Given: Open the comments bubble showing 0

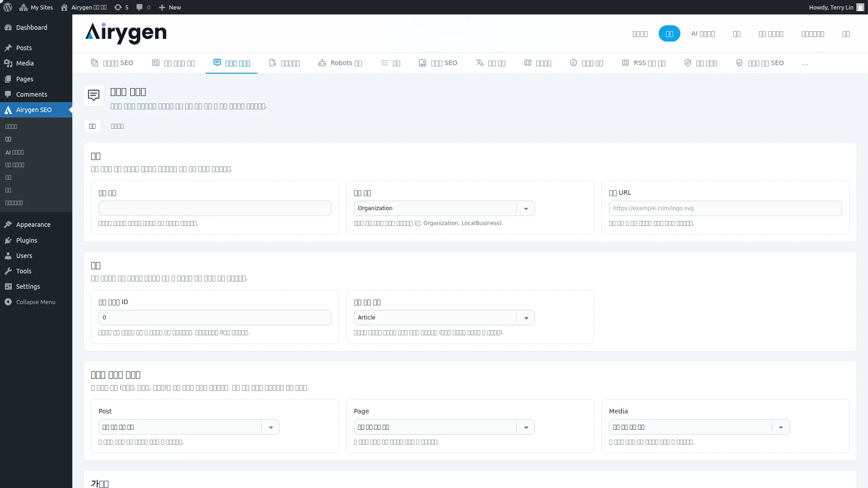Looking at the screenshot, I should click(x=143, y=7).
